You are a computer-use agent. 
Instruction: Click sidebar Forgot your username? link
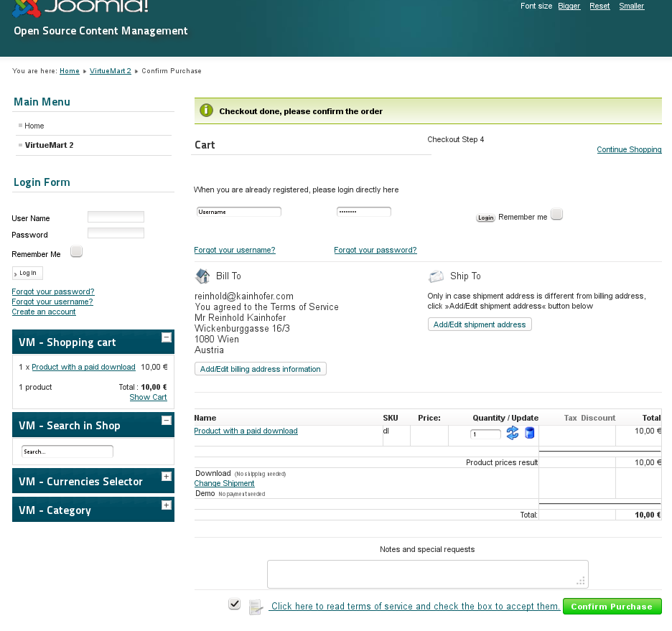[x=52, y=302]
